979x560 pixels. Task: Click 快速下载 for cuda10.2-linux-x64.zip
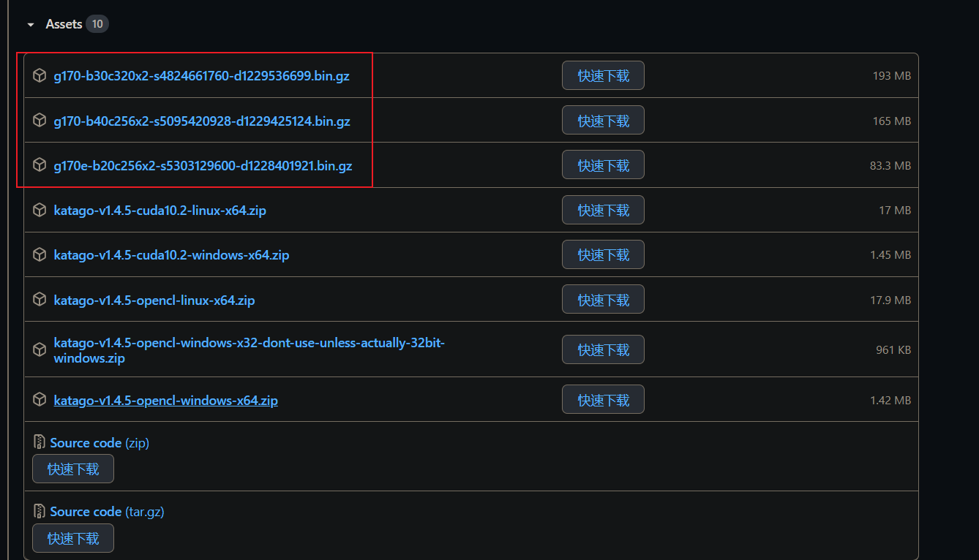(x=603, y=210)
